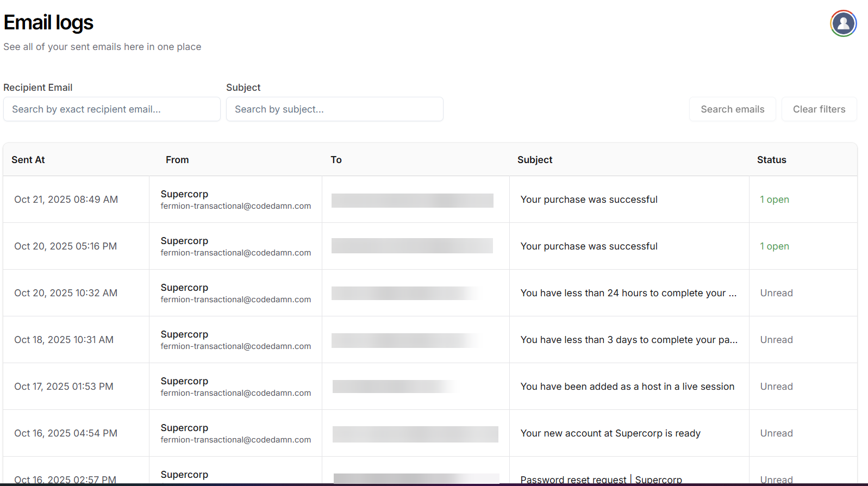Open 'less than 24 hours' email subject
868x486 pixels.
pos(628,293)
